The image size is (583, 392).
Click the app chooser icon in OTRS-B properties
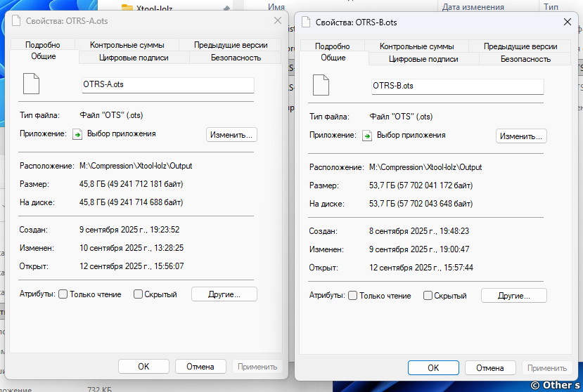tap(366, 136)
